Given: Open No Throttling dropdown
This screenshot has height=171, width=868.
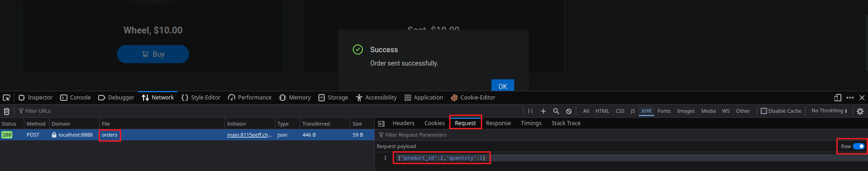Looking at the screenshot, I should [829, 111].
